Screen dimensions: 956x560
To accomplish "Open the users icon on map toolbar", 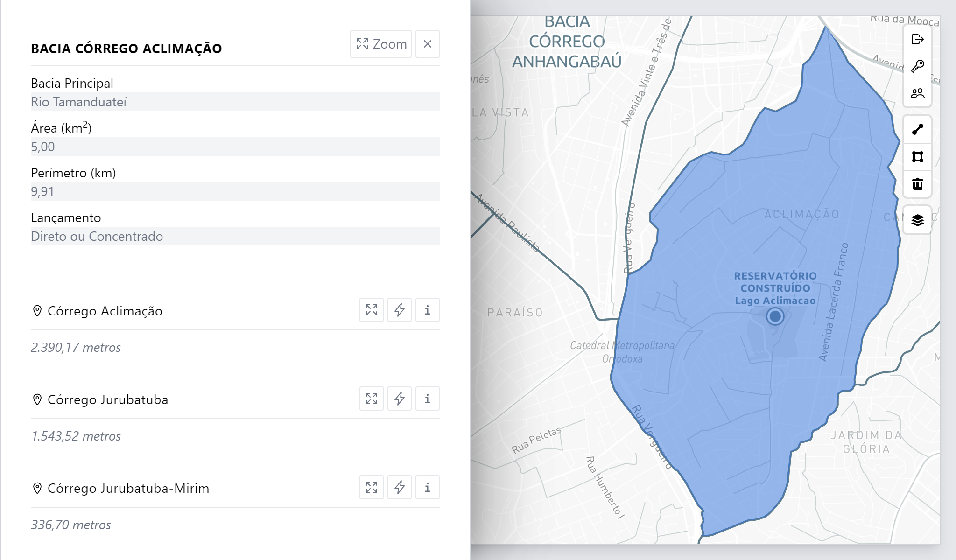I will pos(918,93).
